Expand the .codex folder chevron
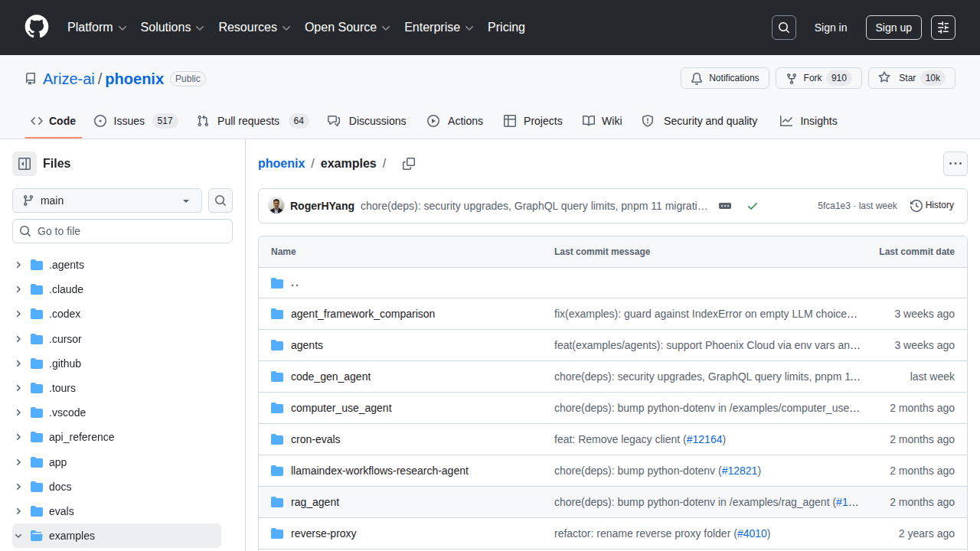Screen dimensions: 980x551 tap(18, 314)
